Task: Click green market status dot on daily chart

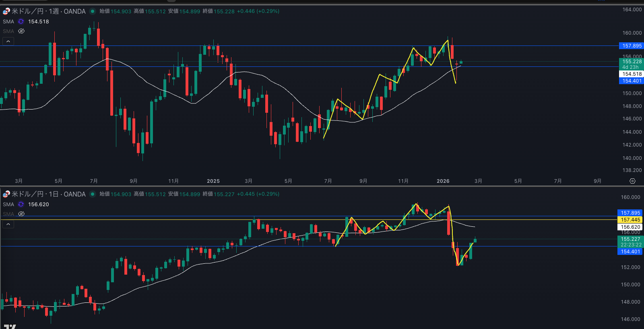Action: 93,194
